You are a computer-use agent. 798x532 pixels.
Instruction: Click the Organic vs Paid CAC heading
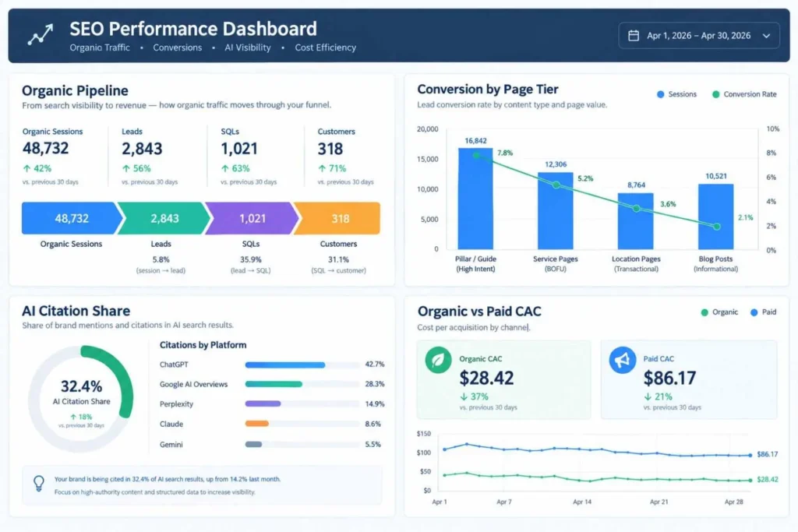479,312
